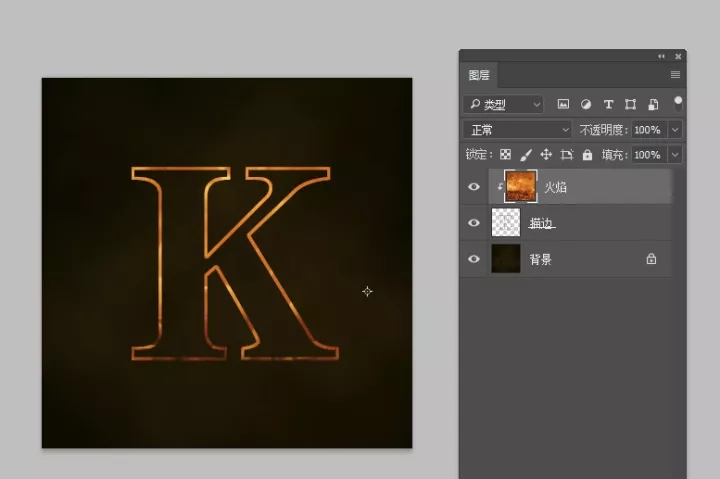
Task: Click the 不透明度 label
Action: 603,130
